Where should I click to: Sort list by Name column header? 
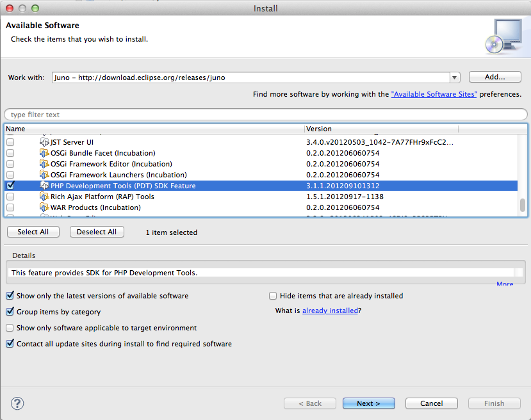154,129
